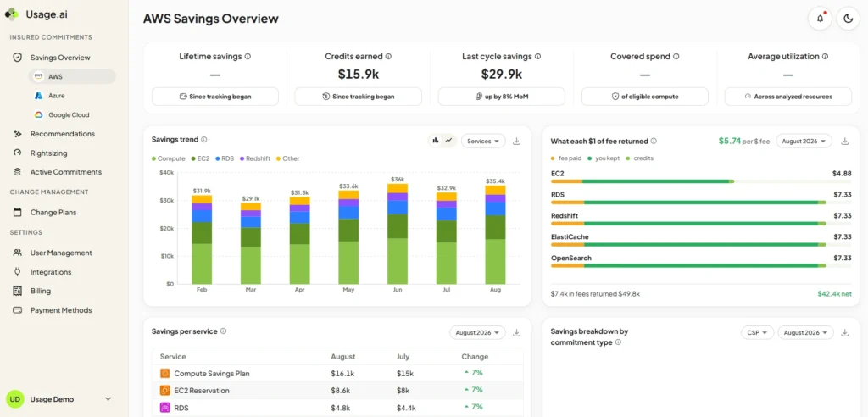Open User Management settings
868x417 pixels.
61,253
